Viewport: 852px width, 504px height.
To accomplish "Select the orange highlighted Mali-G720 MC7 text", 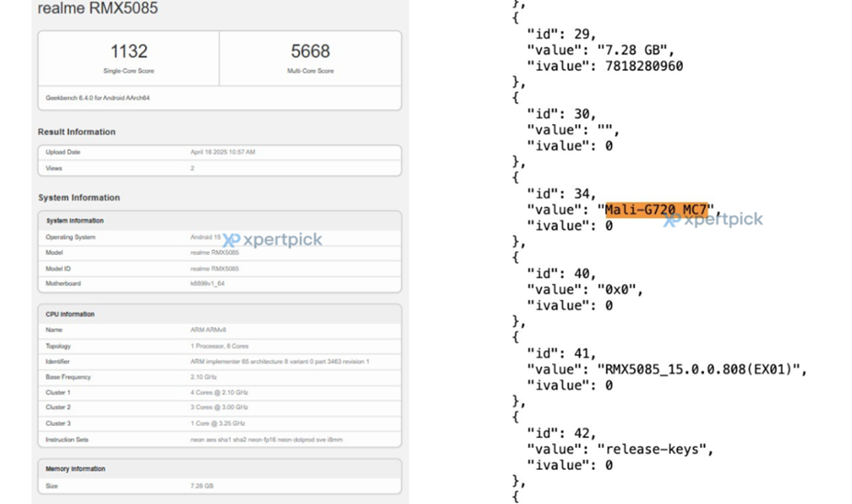I will (655, 210).
